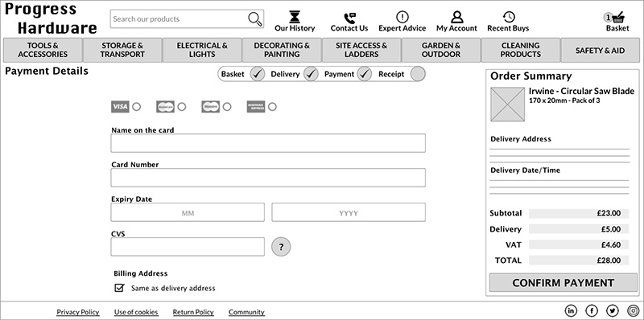This screenshot has width=644, height=320.
Task: Click the American Express logo
Action: pos(255,107)
